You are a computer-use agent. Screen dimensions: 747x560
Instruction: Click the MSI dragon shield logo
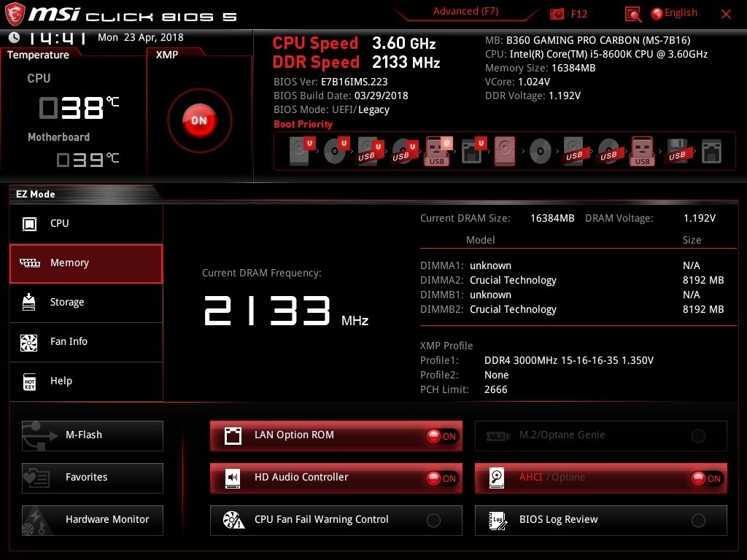tap(15, 15)
